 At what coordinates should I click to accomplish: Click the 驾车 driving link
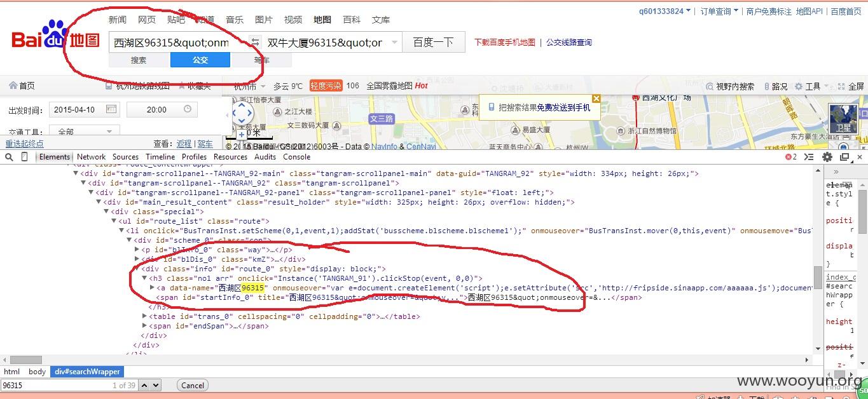[x=205, y=144]
